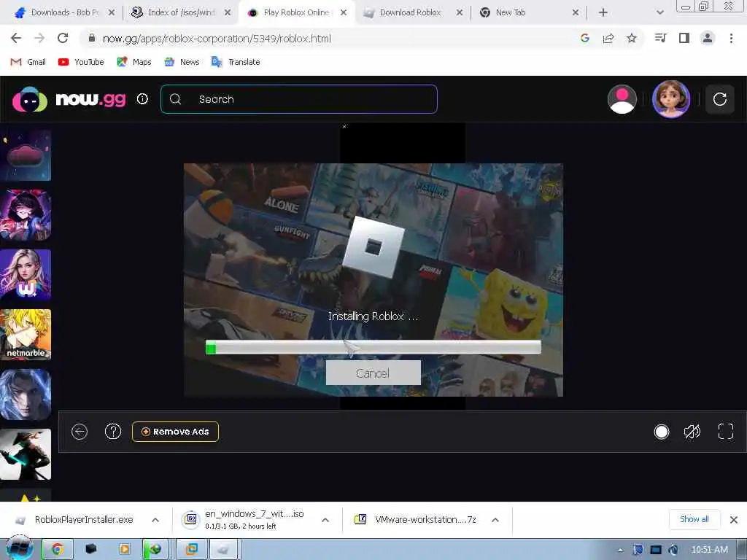The height and width of the screenshot is (560, 747).
Task: Open the dark-haired anime girl game thumbnail
Action: [x=26, y=215]
